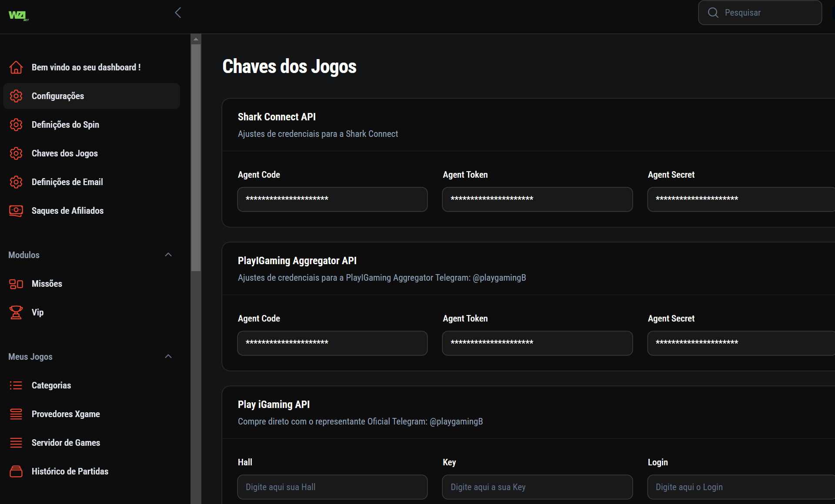Viewport: 835px width, 504px height.
Task: Click the sidebar scrollbar thumb
Action: click(x=196, y=157)
